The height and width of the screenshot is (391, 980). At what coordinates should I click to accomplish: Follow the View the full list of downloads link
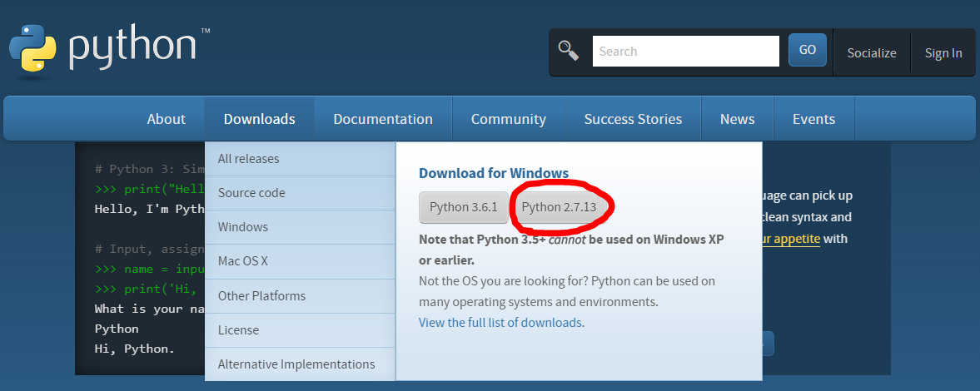(x=500, y=322)
